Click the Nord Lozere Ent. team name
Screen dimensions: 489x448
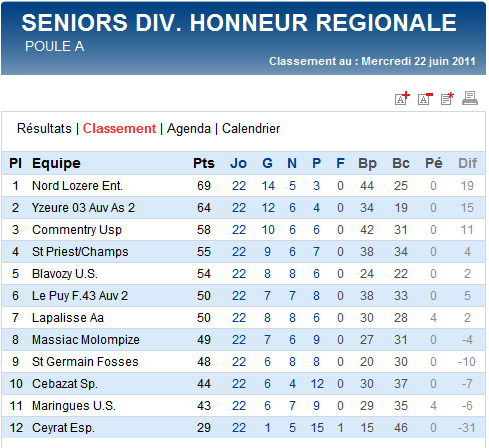click(77, 186)
